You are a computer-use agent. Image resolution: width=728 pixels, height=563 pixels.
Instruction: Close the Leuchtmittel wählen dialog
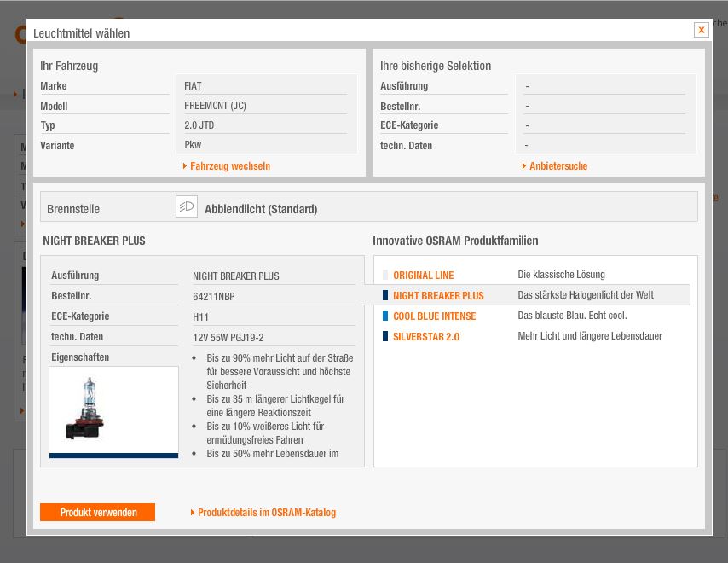pyautogui.click(x=702, y=30)
